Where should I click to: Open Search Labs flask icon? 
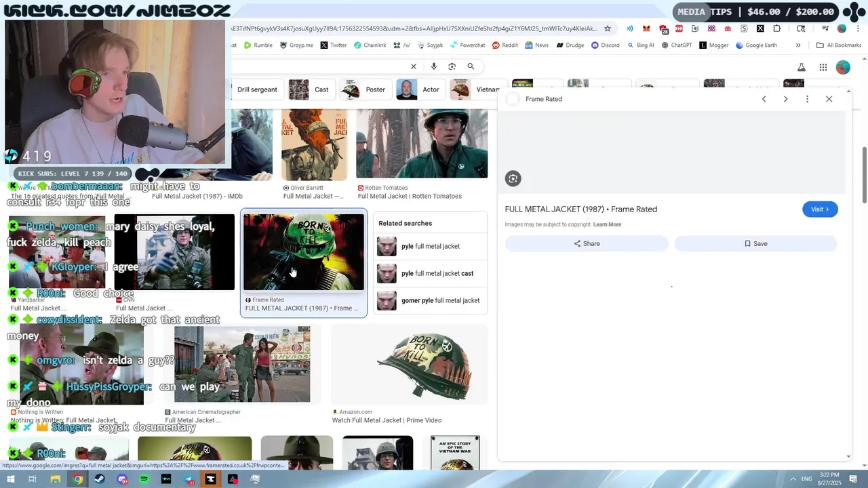tap(802, 67)
